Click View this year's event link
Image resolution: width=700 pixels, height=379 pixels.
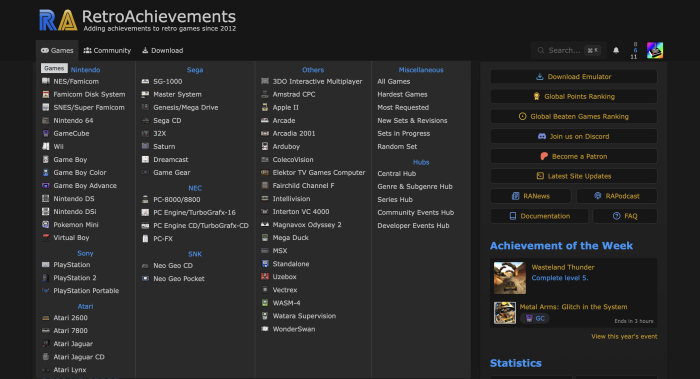[x=624, y=337]
